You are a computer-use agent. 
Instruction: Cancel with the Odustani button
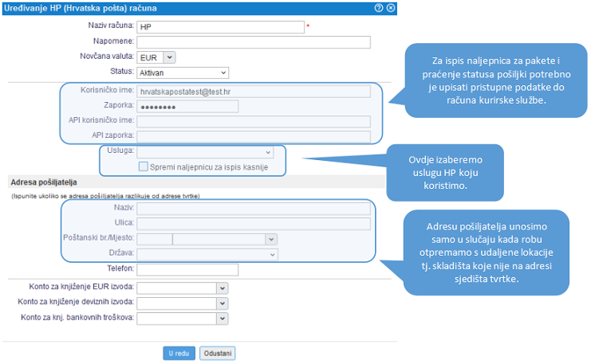click(x=218, y=354)
